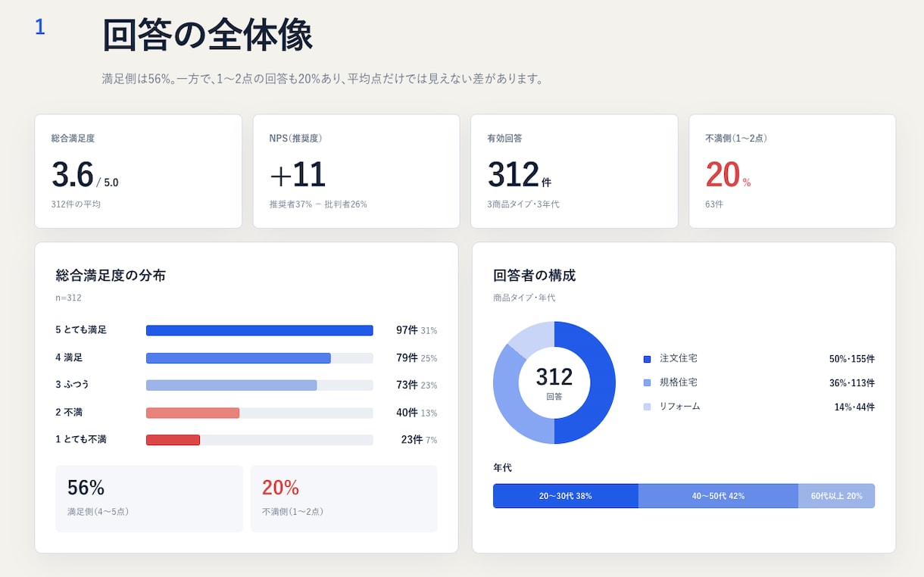Image resolution: width=924 pixels, height=577 pixels.
Task: Click the 20% 不満側(1〜2点) summary box
Action: (x=344, y=498)
